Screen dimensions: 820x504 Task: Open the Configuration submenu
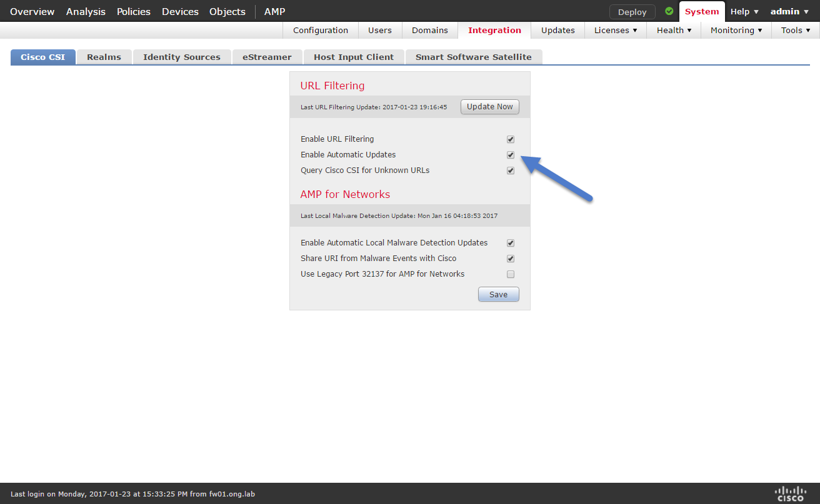[321, 30]
